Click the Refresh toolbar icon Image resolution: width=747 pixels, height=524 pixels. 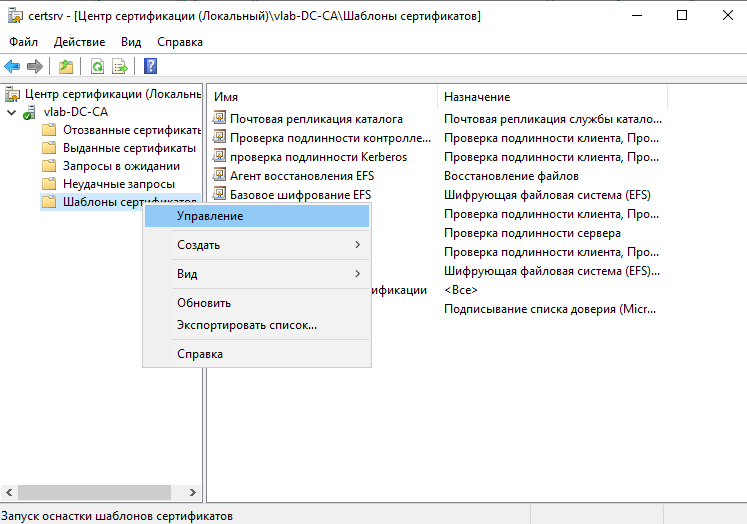point(97,66)
